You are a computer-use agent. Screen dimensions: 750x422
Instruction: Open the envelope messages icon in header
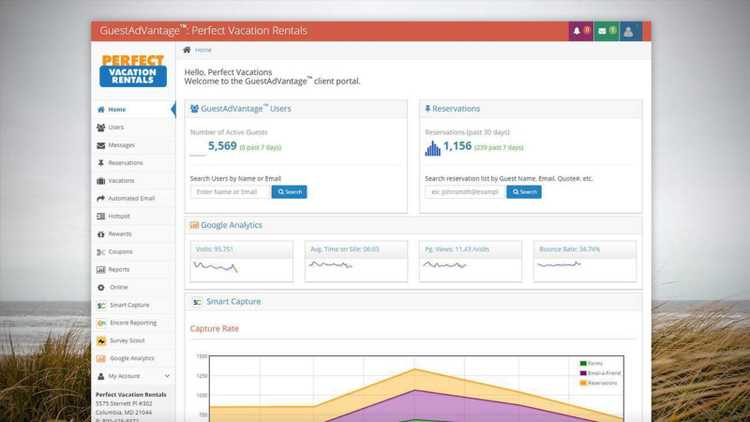click(603, 31)
